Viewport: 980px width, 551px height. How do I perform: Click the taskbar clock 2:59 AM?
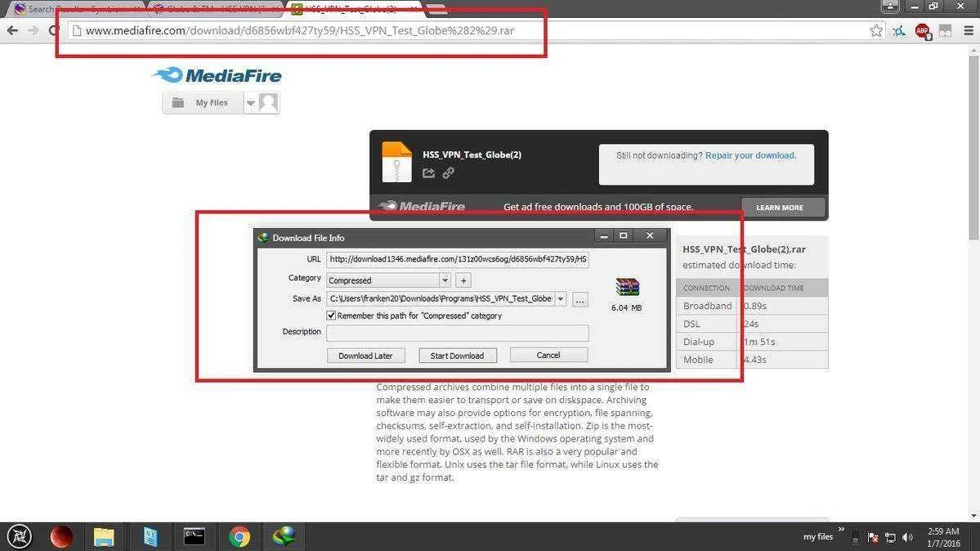(x=943, y=531)
